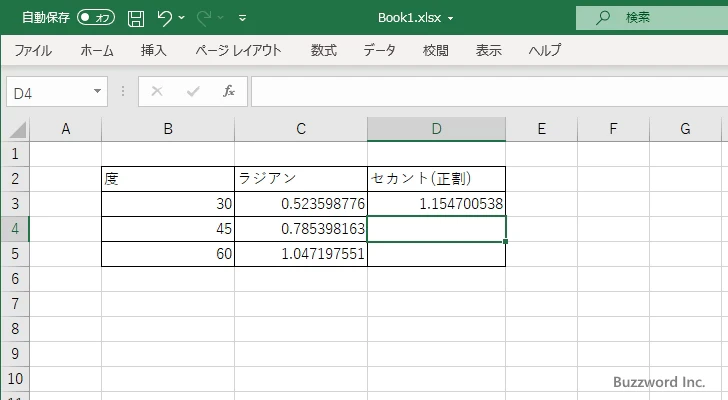Viewport: 728px width, 400px height.
Task: Switch to the 数式 tab
Action: coord(324,50)
